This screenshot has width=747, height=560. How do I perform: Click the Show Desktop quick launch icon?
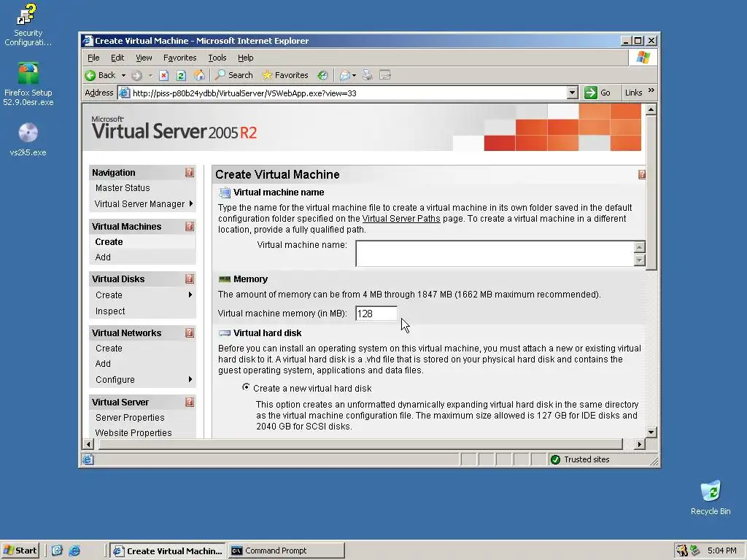tap(57, 551)
